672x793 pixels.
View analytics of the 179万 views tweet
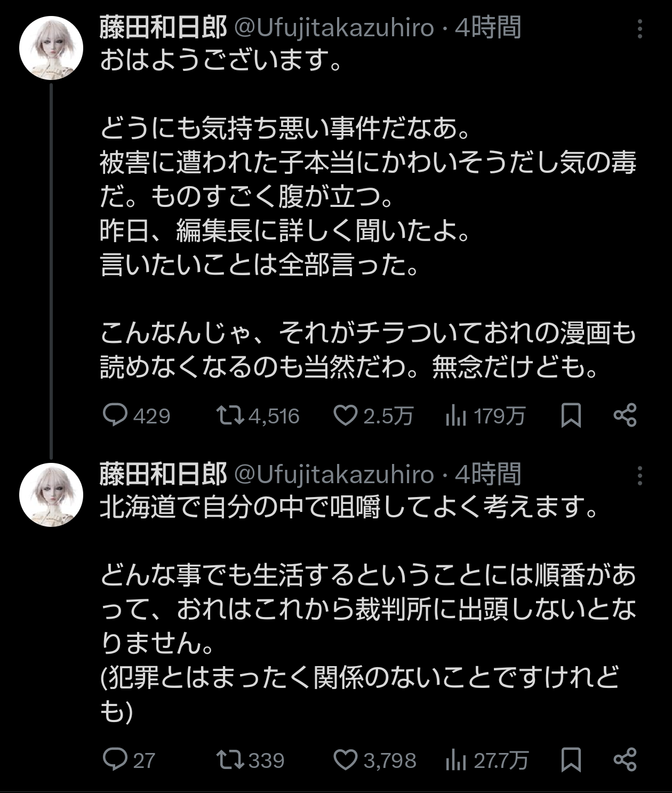pos(456,416)
